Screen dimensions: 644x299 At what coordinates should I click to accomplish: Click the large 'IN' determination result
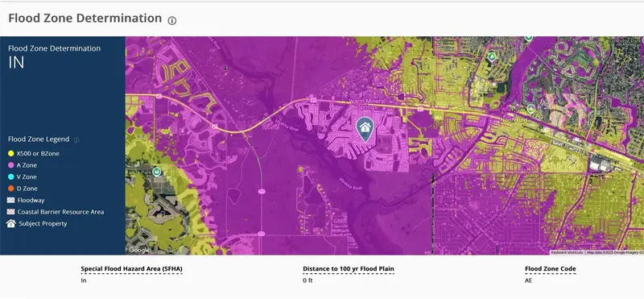16,62
